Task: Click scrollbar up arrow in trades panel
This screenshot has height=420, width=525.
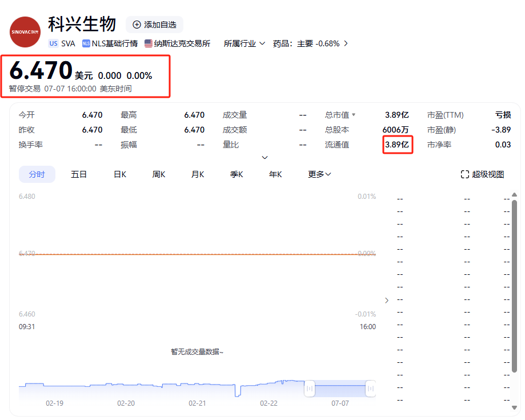Action: pos(515,195)
